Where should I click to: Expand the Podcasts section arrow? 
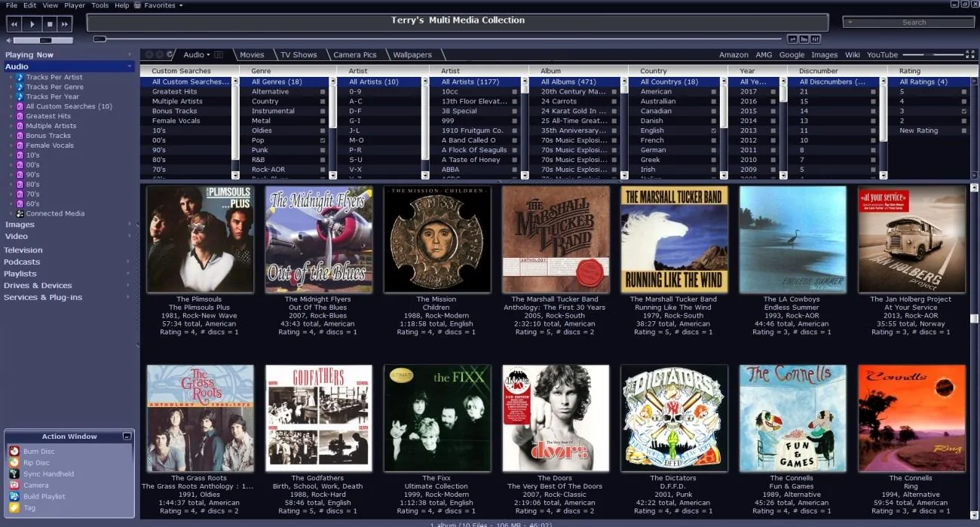(130, 262)
